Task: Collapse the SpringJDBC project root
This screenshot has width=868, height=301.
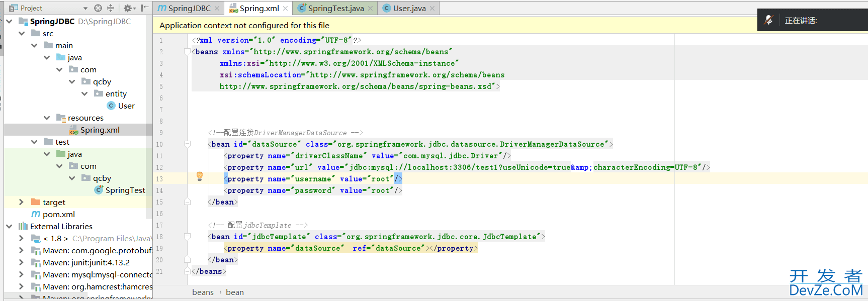Action: click(9, 21)
